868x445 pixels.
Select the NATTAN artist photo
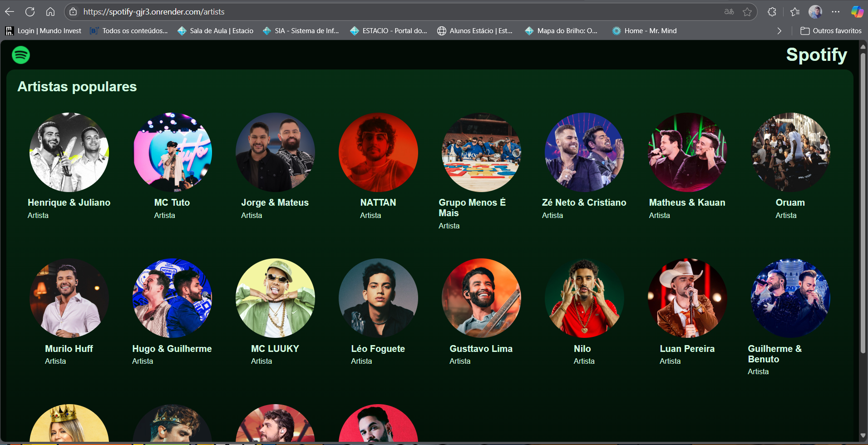(x=378, y=152)
